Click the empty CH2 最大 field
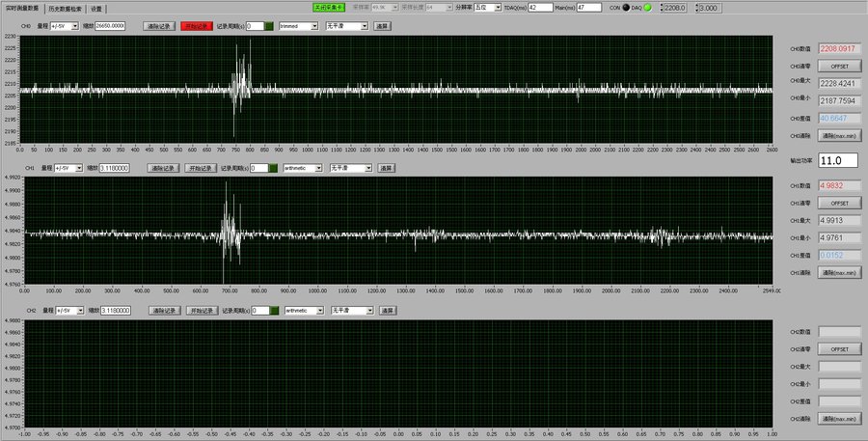The width and height of the screenshot is (868, 441). click(x=840, y=366)
